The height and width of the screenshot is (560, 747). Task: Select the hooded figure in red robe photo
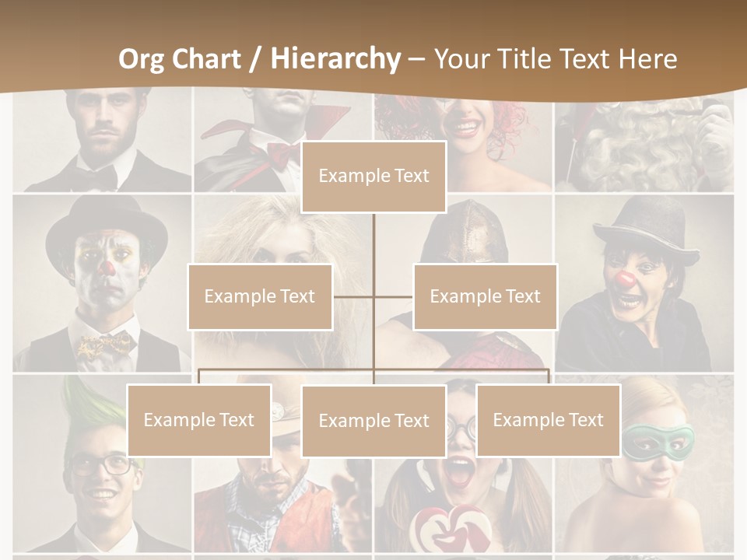pos(467,233)
